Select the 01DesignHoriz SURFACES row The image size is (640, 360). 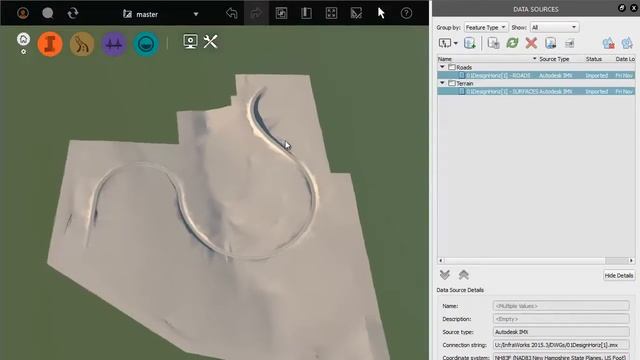[536, 91]
